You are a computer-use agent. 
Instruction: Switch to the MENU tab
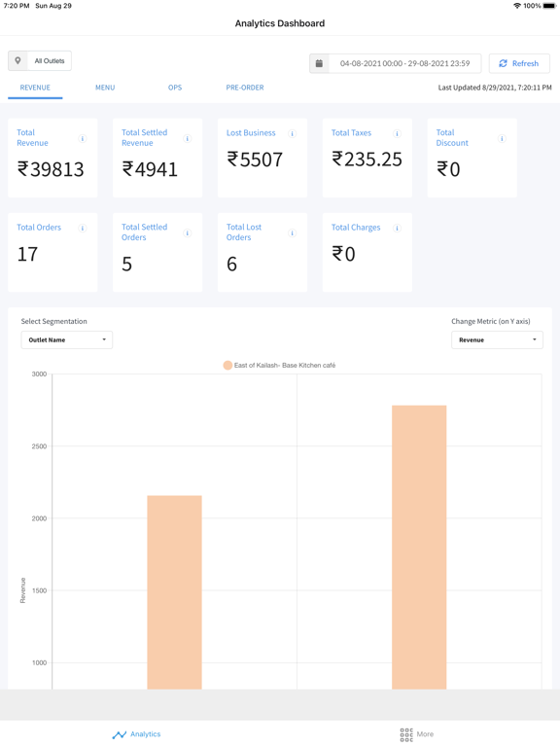[x=105, y=88]
